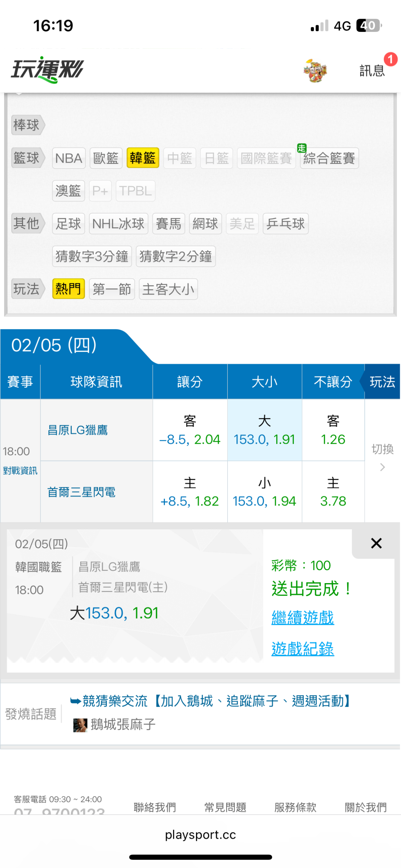The width and height of the screenshot is (401, 868).
Task: Pick 大 153.0, 1.91 over
Action: (x=264, y=430)
